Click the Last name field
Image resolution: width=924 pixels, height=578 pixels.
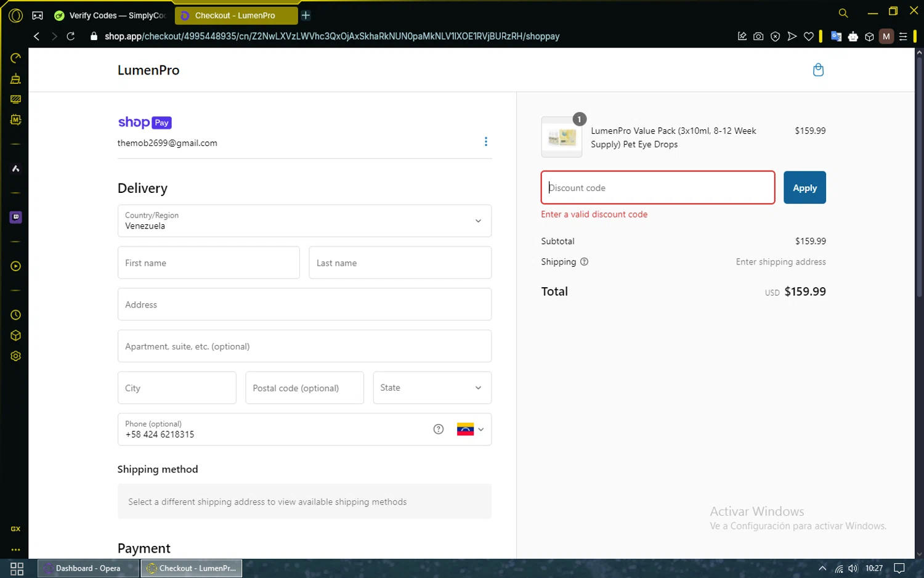(400, 263)
